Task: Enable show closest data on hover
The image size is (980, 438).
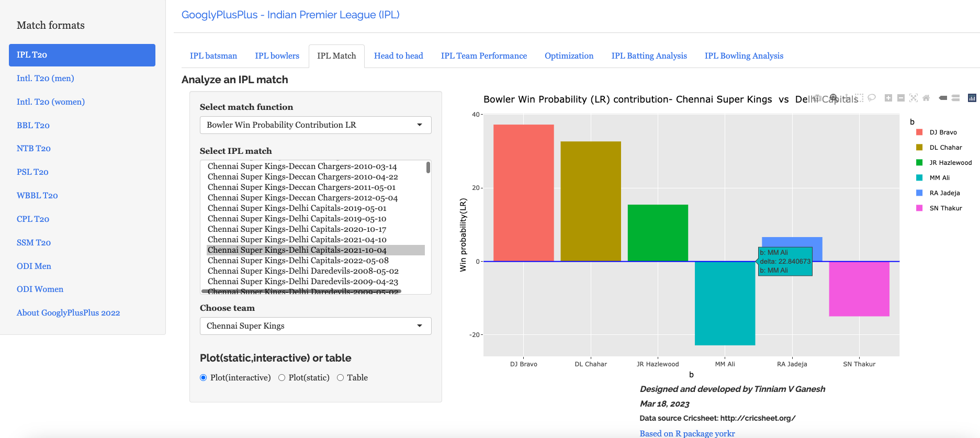Action: click(943, 98)
